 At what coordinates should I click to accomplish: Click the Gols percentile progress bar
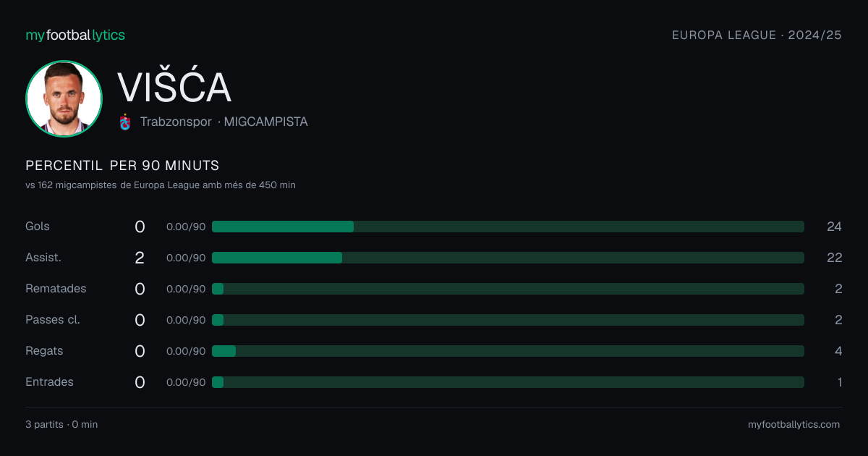508,227
